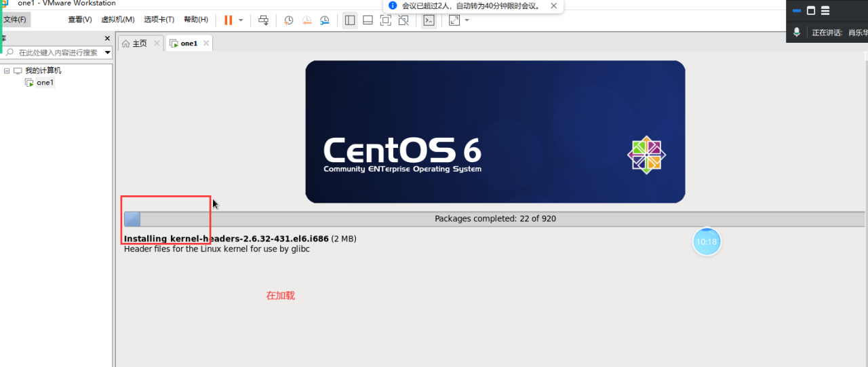
Task: Click the blue minimize bar in the meeting widget
Action: click(x=797, y=11)
